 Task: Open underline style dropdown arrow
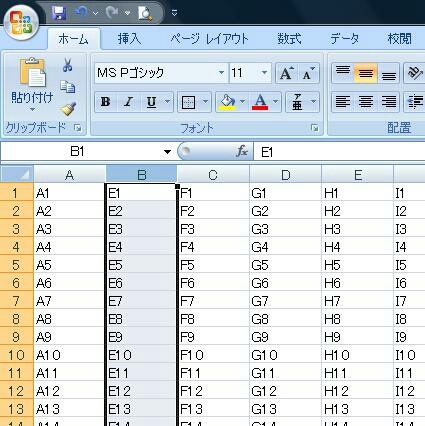tap(168, 102)
